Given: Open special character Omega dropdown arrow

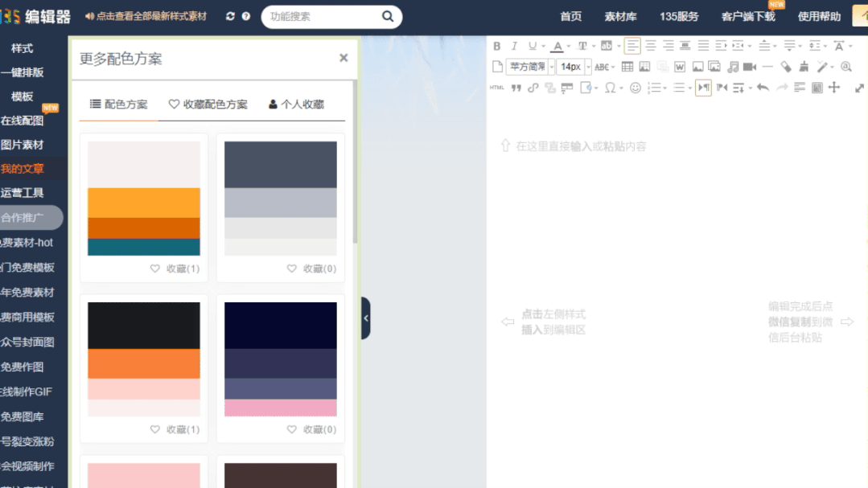Looking at the screenshot, I should point(621,88).
